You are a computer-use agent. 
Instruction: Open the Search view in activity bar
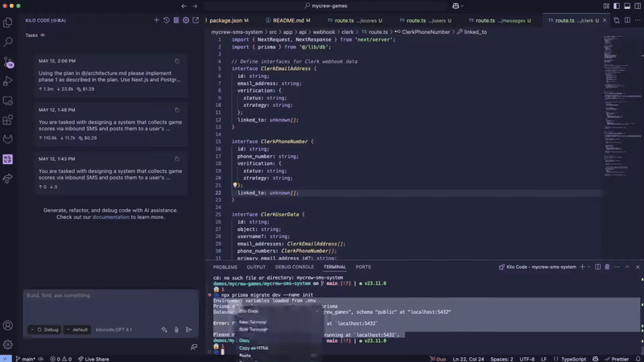point(8,42)
